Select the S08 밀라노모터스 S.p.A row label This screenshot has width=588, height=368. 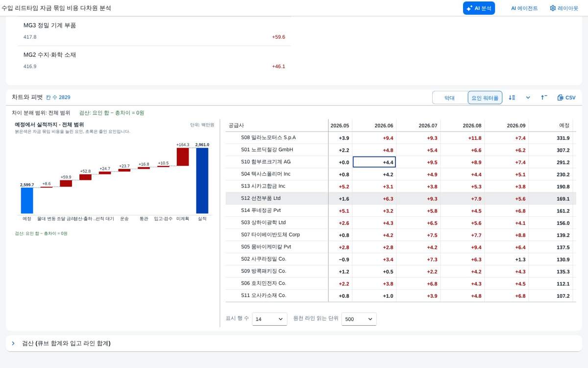click(x=269, y=137)
